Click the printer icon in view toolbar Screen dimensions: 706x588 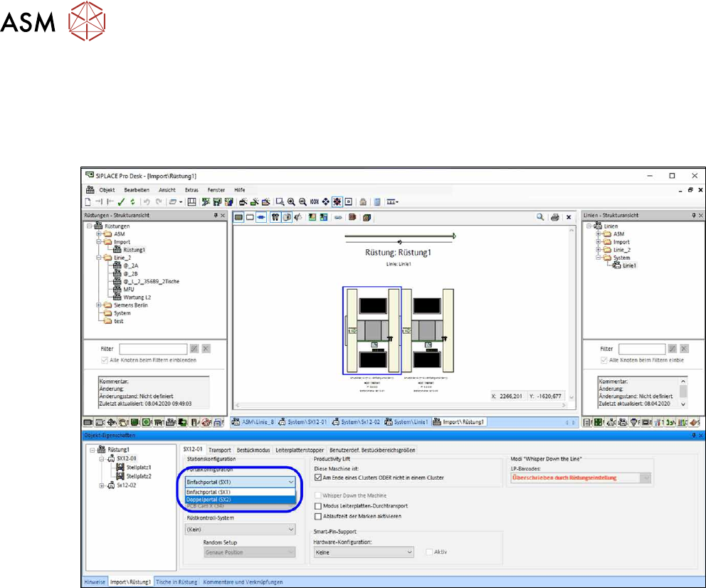tap(554, 217)
